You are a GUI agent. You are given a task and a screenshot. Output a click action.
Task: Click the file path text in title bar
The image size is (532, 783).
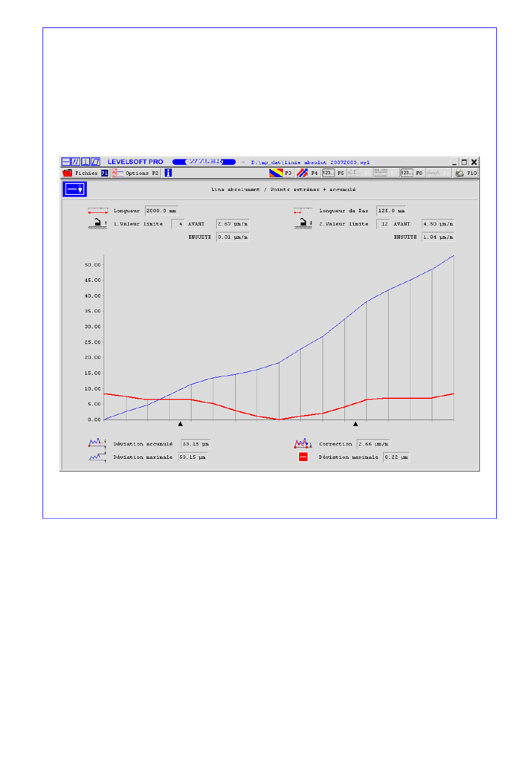click(x=310, y=162)
